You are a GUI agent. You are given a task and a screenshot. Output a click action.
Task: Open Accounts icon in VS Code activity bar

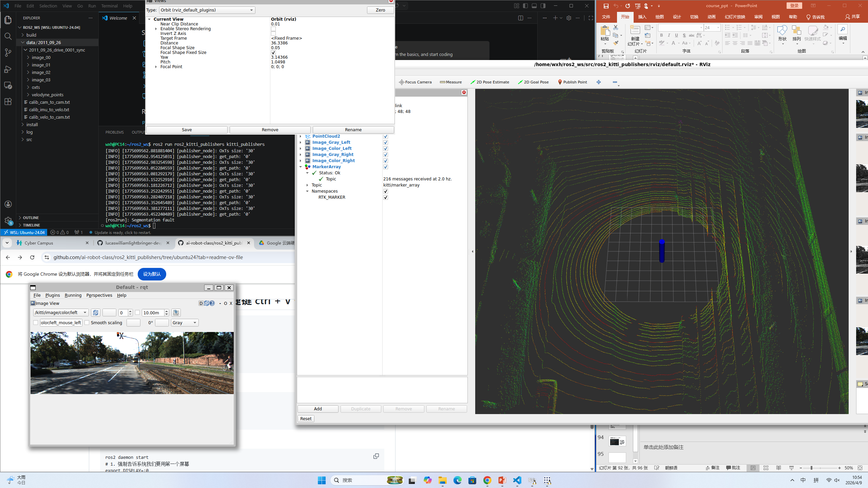pyautogui.click(x=8, y=204)
